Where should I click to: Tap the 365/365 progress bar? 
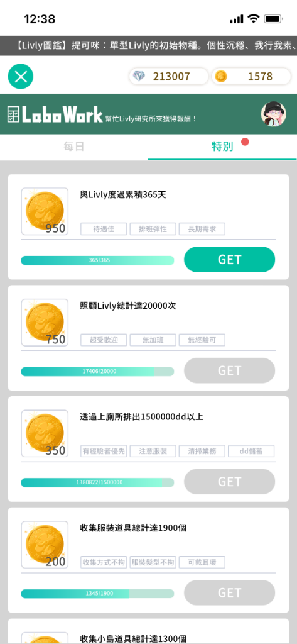pos(97,260)
